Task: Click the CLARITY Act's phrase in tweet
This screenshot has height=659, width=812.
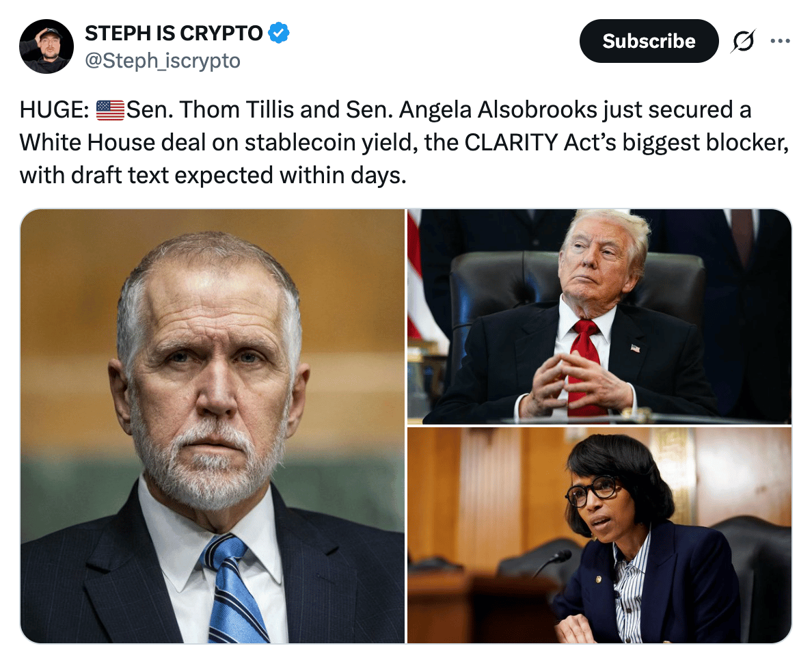Action: click(x=540, y=142)
